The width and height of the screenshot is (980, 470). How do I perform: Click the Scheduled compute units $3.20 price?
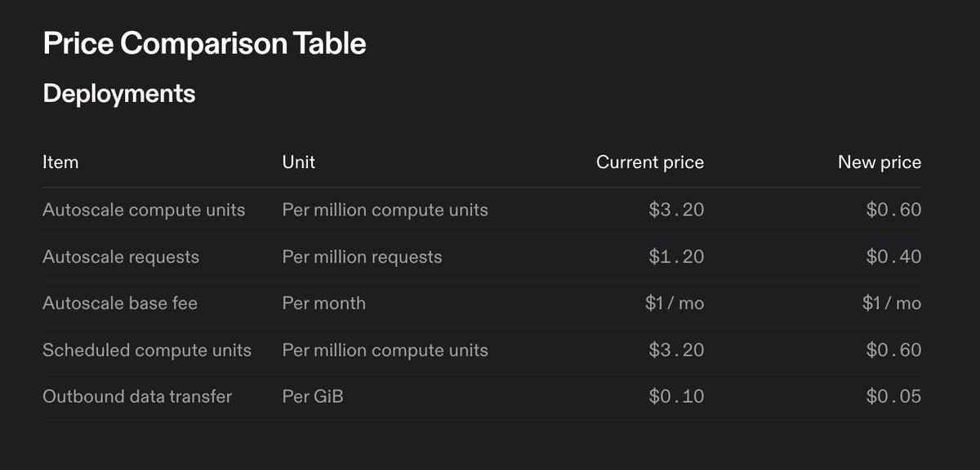[676, 350]
